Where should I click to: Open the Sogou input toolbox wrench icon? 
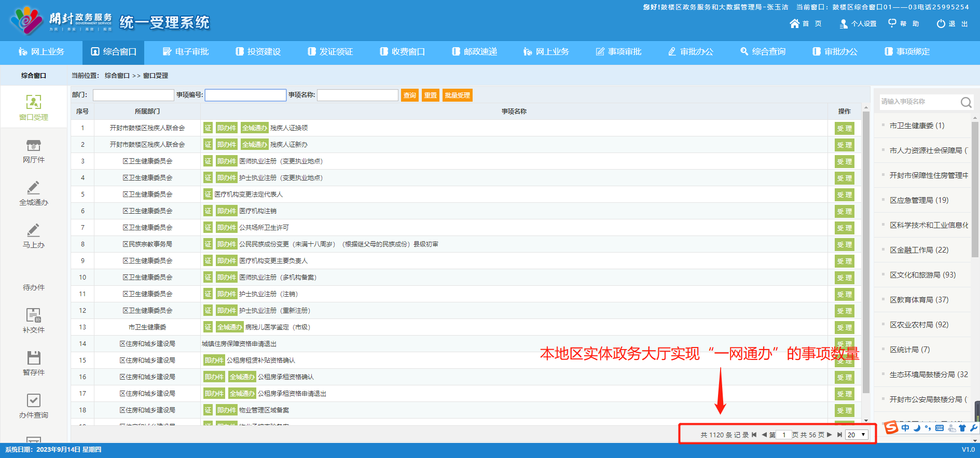(x=973, y=428)
